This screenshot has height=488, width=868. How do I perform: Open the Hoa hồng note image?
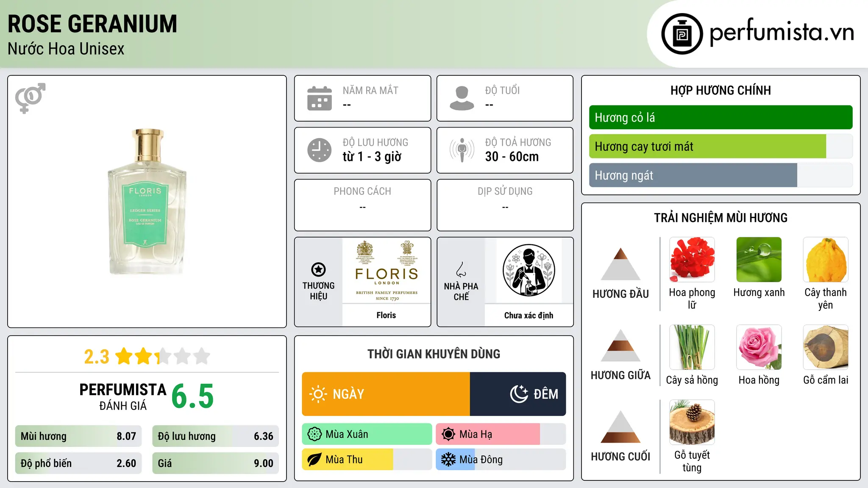click(x=759, y=347)
